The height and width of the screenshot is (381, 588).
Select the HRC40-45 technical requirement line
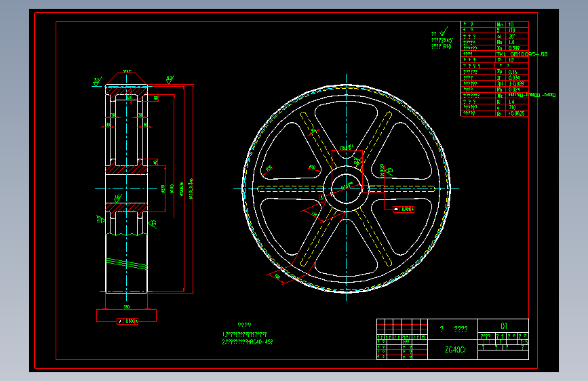click(248, 342)
